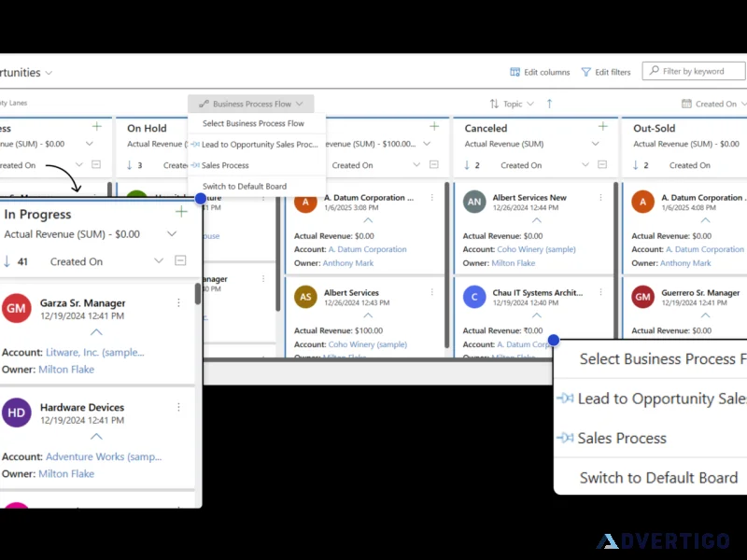Open the Edit columns option
The height and width of the screenshot is (560, 747).
click(540, 72)
